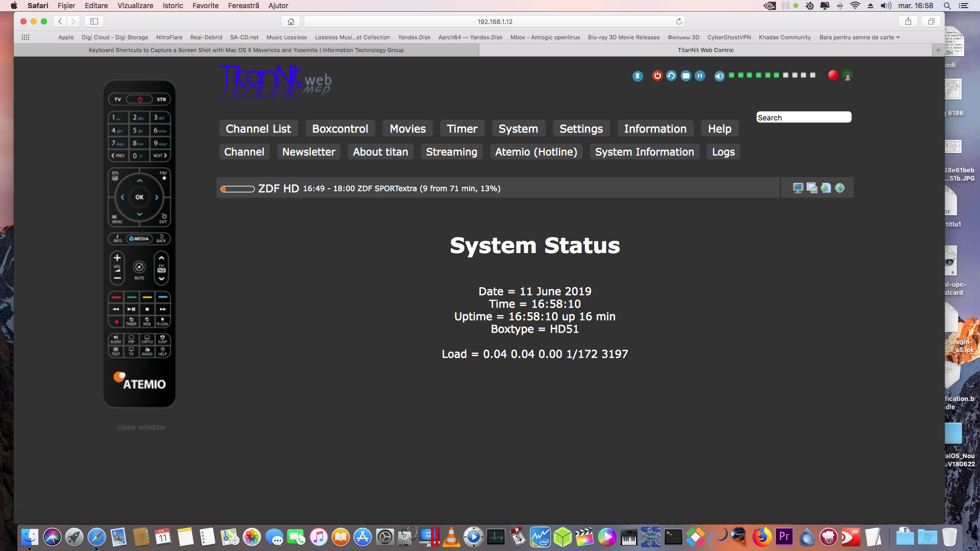Click the globe web icon in channel bar
This screenshot has height=551, width=980.
pyautogui.click(x=840, y=188)
